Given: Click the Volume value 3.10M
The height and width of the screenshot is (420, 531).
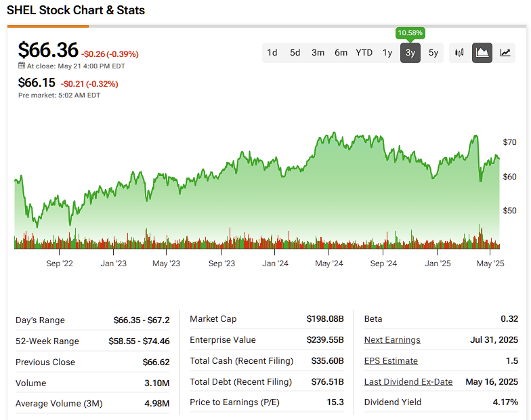Looking at the screenshot, I should pos(157,383).
